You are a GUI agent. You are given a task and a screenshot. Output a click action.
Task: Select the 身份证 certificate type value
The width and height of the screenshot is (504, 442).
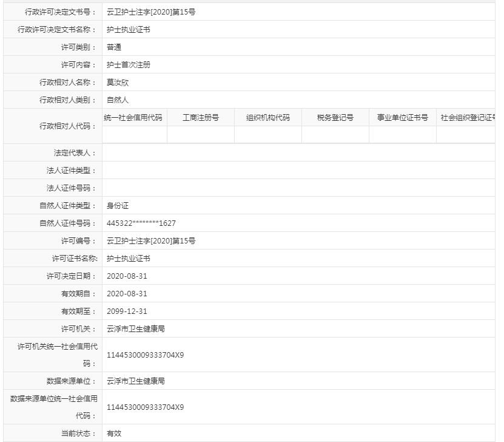coord(118,205)
